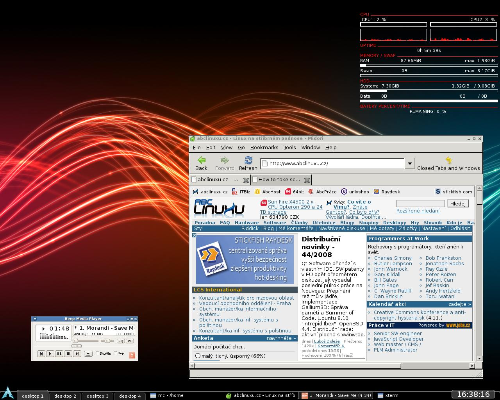Click the site search input field
Screen dimensions: 500x400
[420, 203]
